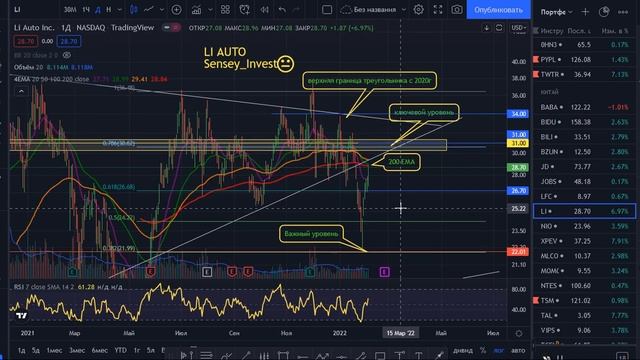Select the 22.01 price label
Image resolution: width=640 pixels, height=360 pixels.
pos(518,252)
